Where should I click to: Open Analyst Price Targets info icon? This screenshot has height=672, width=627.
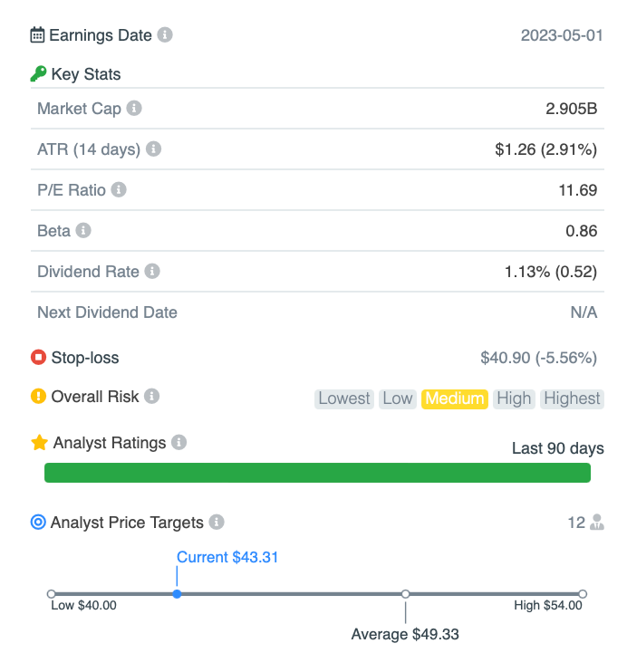[217, 522]
